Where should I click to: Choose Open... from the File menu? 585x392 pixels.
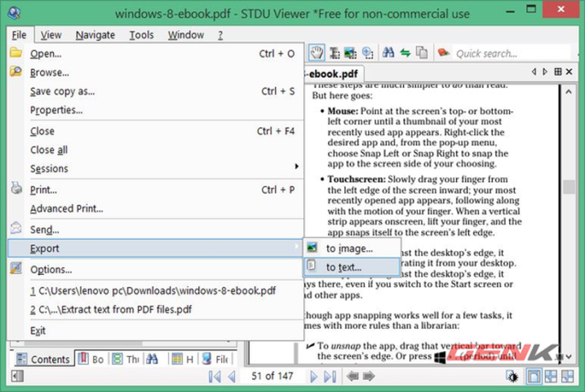coord(155,53)
